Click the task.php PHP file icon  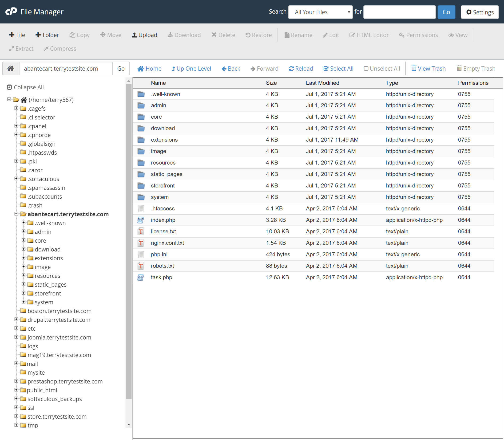point(141,277)
